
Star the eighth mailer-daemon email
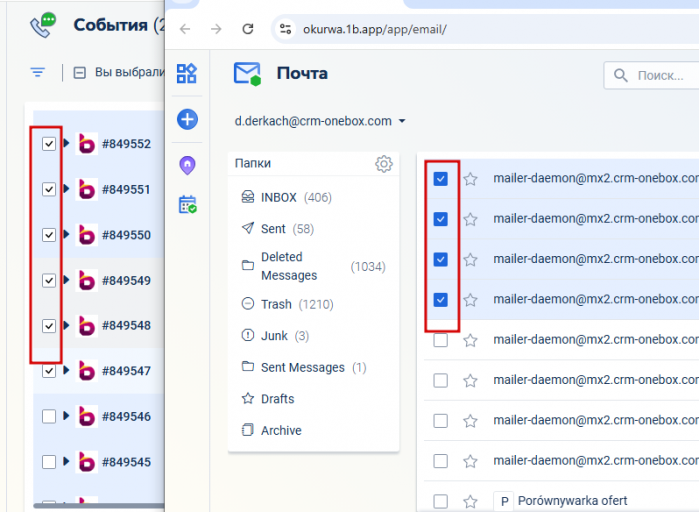click(470, 461)
